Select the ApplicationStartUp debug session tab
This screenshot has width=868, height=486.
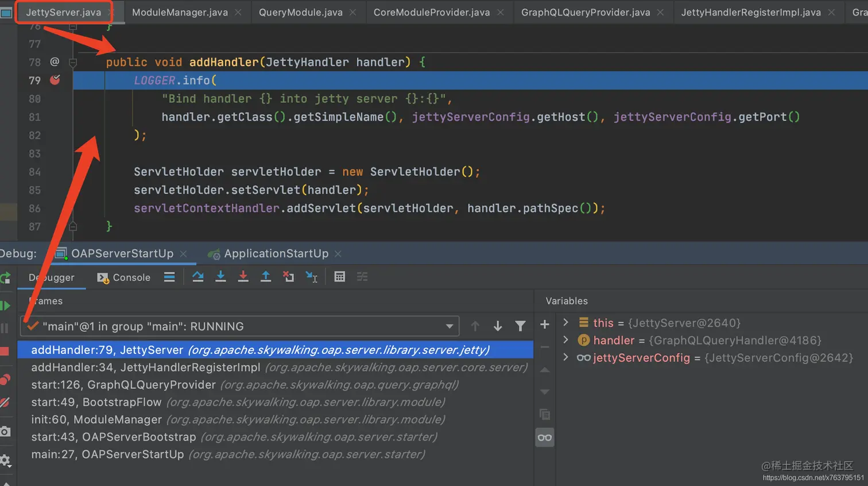[x=276, y=253]
